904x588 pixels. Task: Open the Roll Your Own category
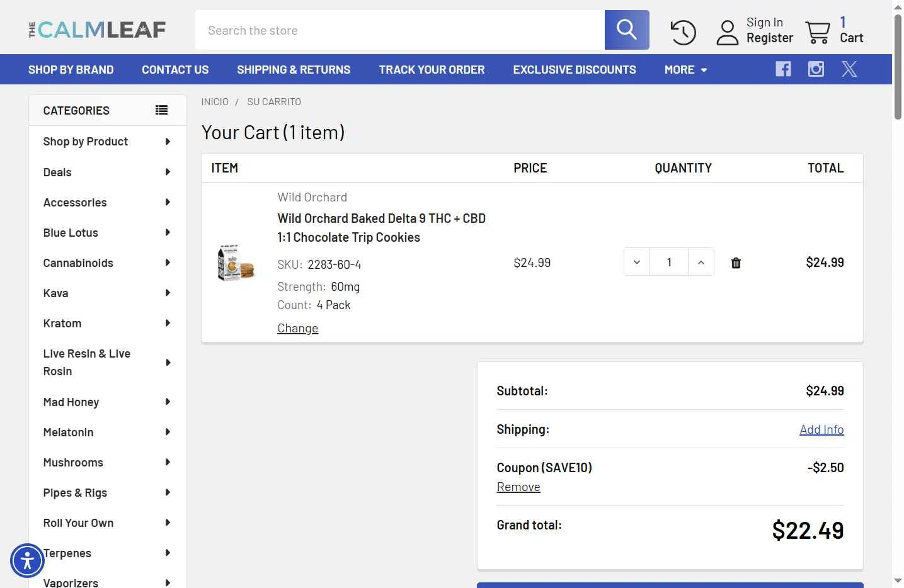pos(78,523)
